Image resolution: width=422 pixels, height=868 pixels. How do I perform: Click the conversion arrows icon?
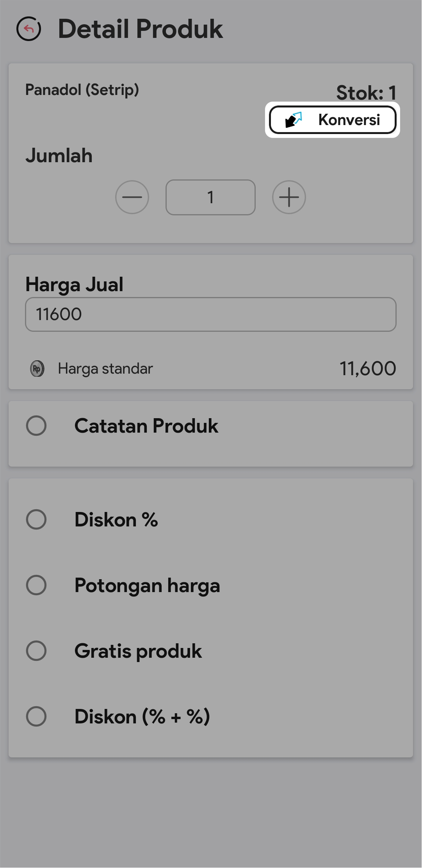[x=294, y=120]
